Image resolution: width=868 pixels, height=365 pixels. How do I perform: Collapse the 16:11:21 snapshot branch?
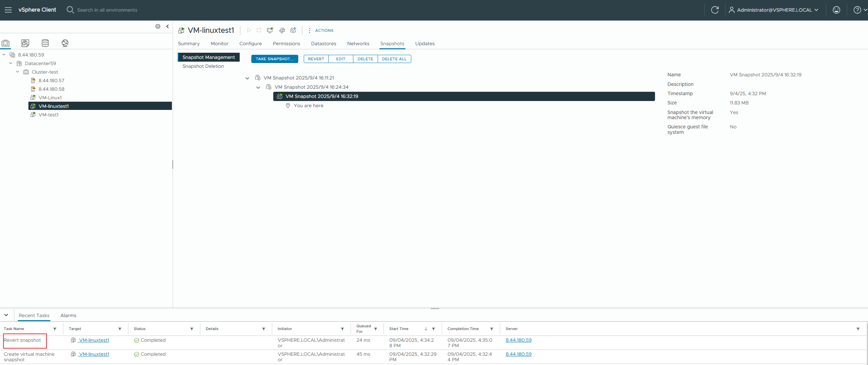point(247,78)
